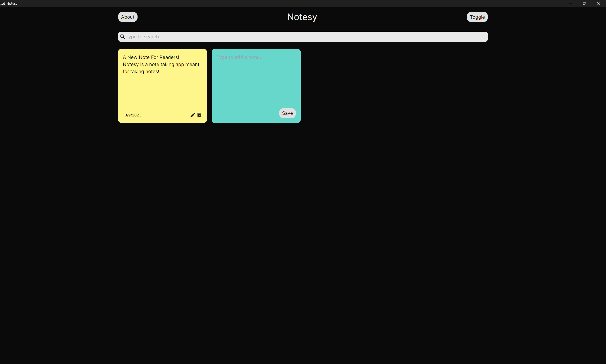
Task: Close the Notesy window
Action: pos(598,4)
